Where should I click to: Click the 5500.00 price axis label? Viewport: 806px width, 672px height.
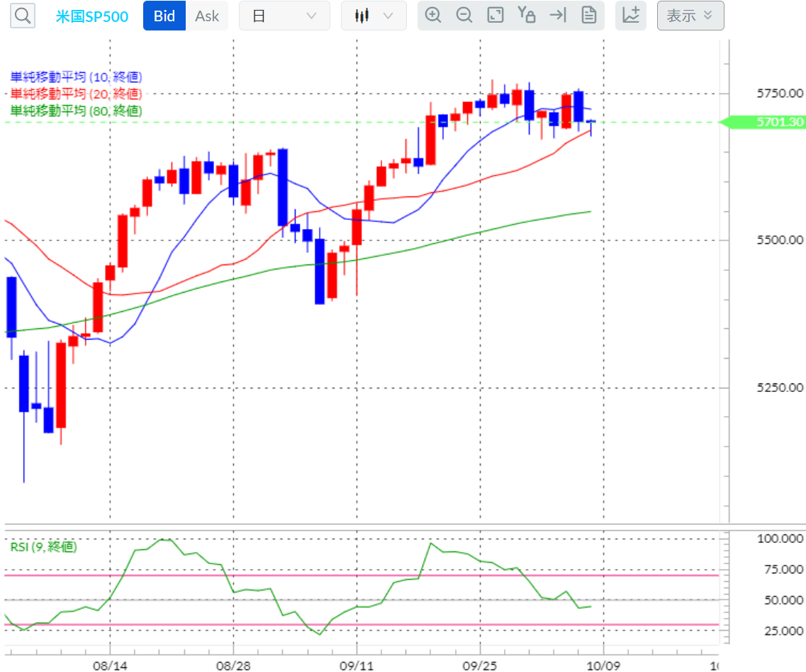(780, 240)
